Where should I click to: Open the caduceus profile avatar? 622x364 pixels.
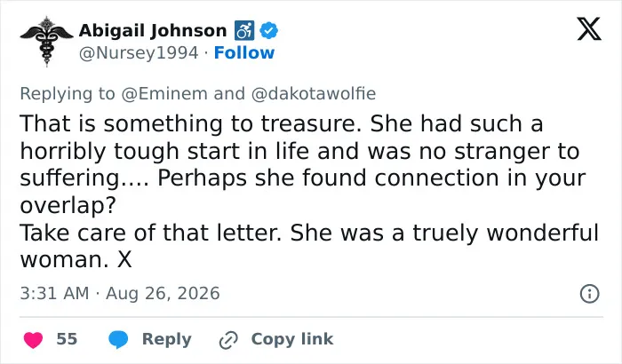tap(46, 41)
